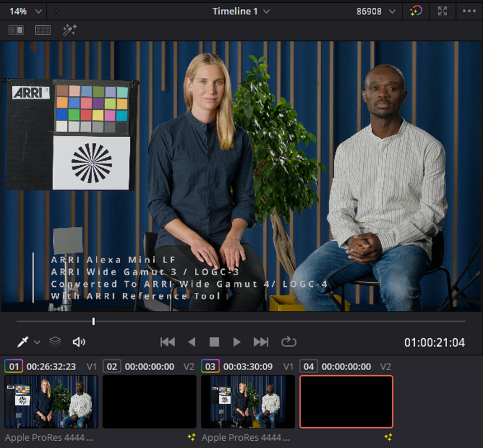Stop playback
Image resolution: width=483 pixels, height=448 pixels.
(x=214, y=342)
